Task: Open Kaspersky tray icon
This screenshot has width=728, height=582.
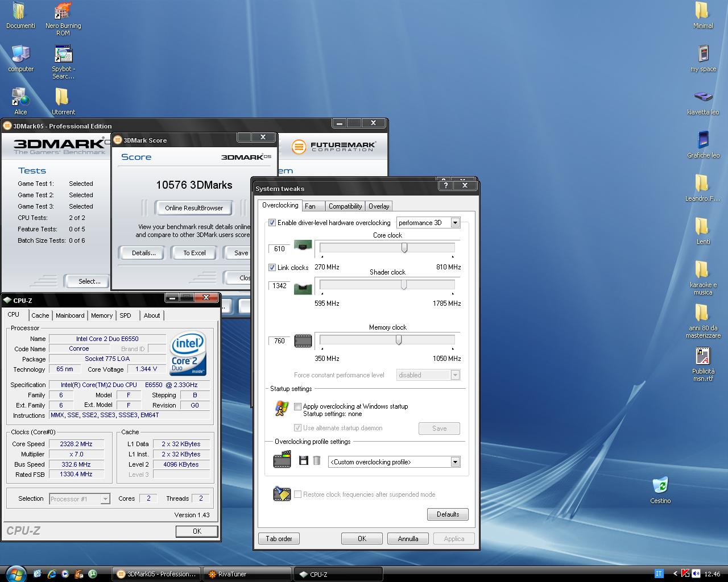Action: [685, 574]
